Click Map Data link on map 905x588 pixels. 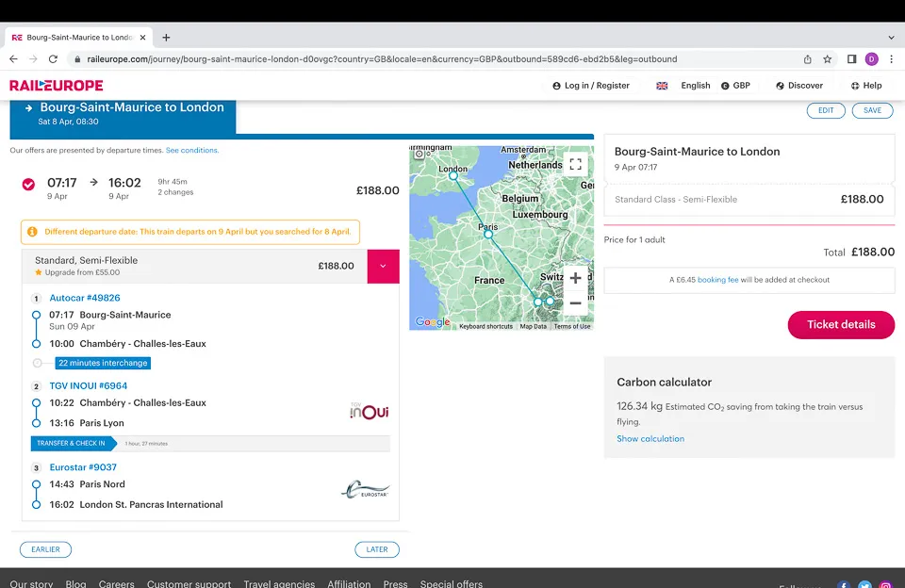534,327
